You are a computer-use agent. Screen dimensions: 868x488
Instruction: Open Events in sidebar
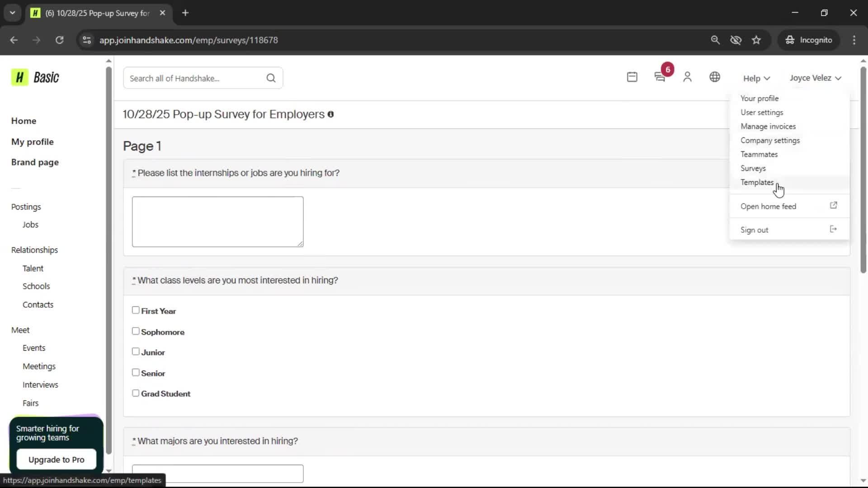coord(34,348)
